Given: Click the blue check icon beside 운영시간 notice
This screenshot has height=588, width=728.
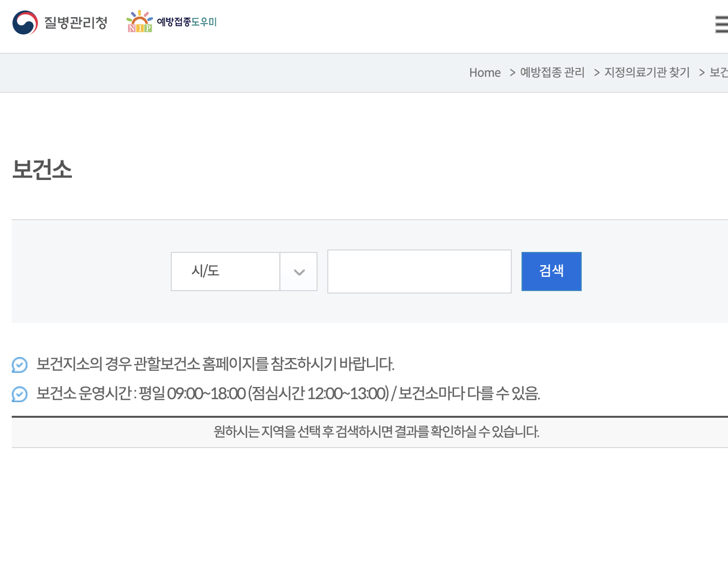Looking at the screenshot, I should pyautogui.click(x=19, y=393).
